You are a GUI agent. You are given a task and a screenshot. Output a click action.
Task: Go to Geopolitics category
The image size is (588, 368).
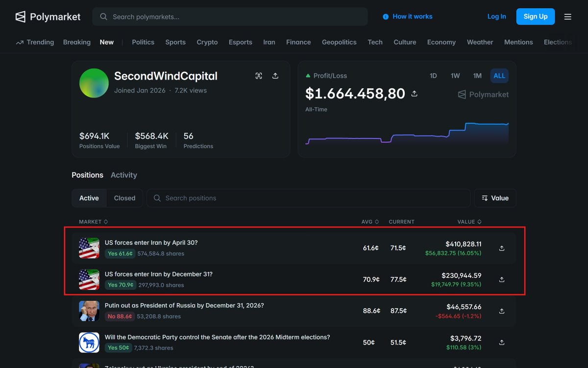click(x=339, y=42)
